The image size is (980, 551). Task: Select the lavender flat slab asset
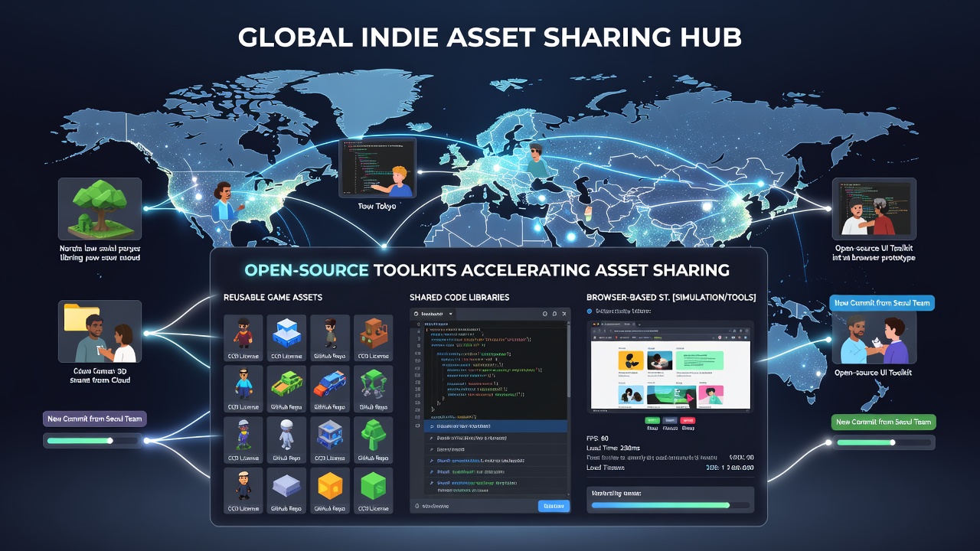286,490
